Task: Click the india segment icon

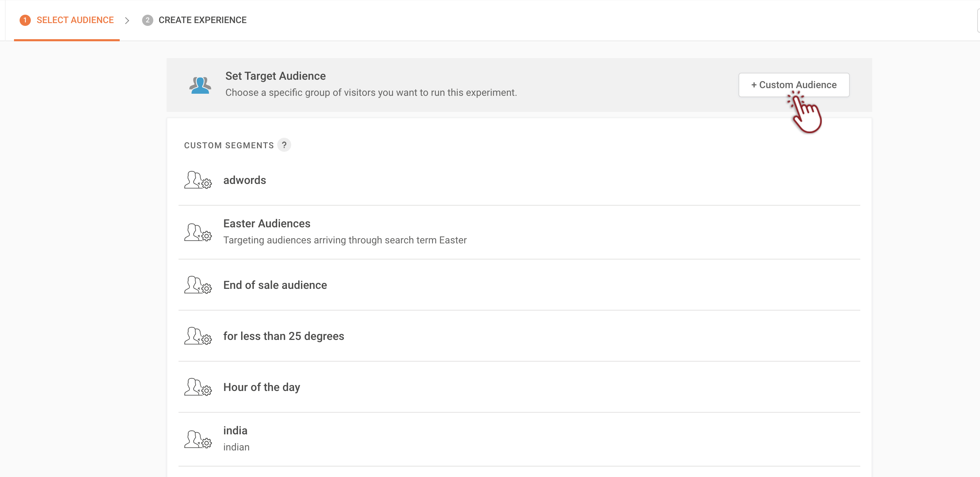Action: click(x=198, y=439)
